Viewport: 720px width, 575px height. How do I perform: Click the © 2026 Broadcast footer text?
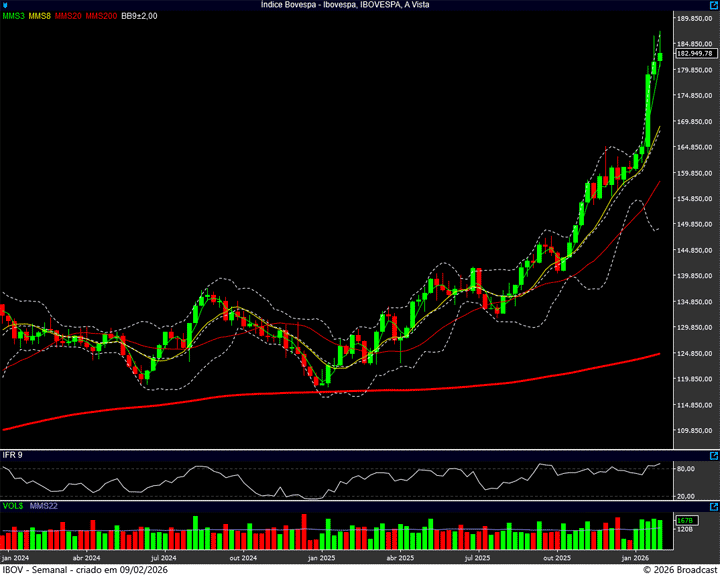click(679, 569)
